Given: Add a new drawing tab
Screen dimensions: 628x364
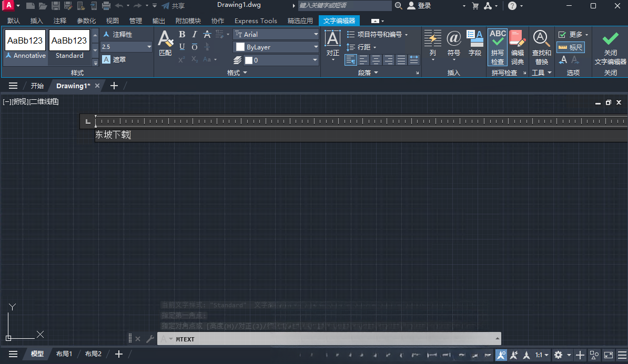Looking at the screenshot, I should pyautogui.click(x=114, y=86).
